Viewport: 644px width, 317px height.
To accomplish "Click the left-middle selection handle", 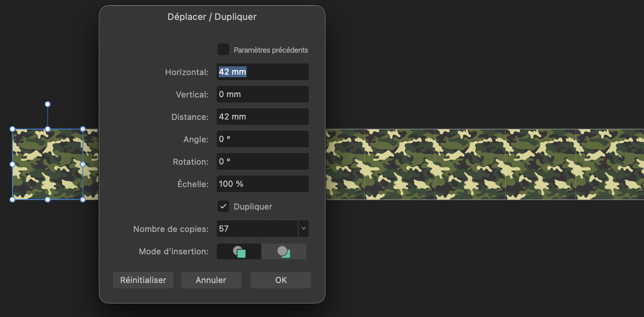I will pos(12,164).
